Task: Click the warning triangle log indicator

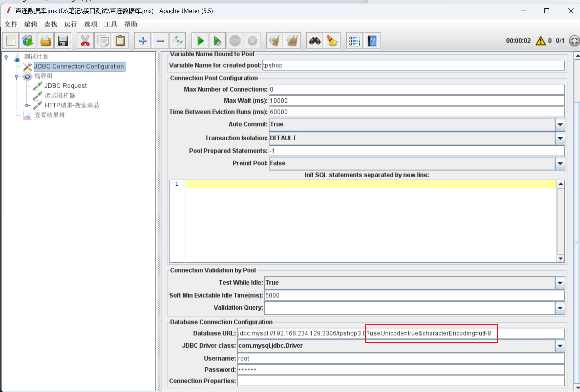Action: coord(541,41)
